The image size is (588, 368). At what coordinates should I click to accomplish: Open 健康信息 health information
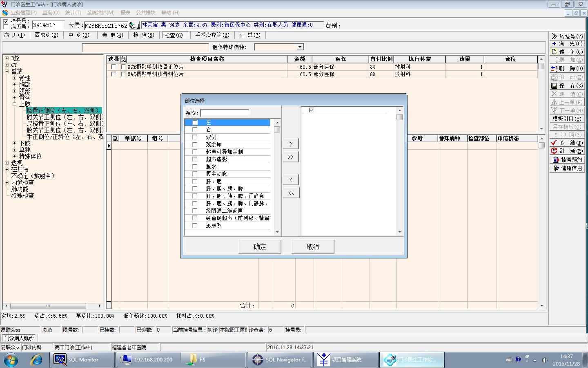click(567, 168)
